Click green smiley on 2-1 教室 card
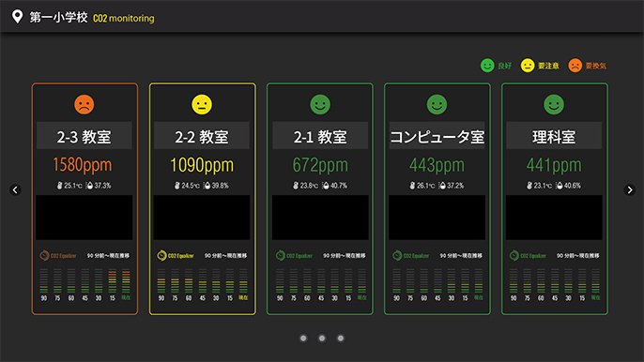Screen dimensions: 644x362 tap(320, 104)
